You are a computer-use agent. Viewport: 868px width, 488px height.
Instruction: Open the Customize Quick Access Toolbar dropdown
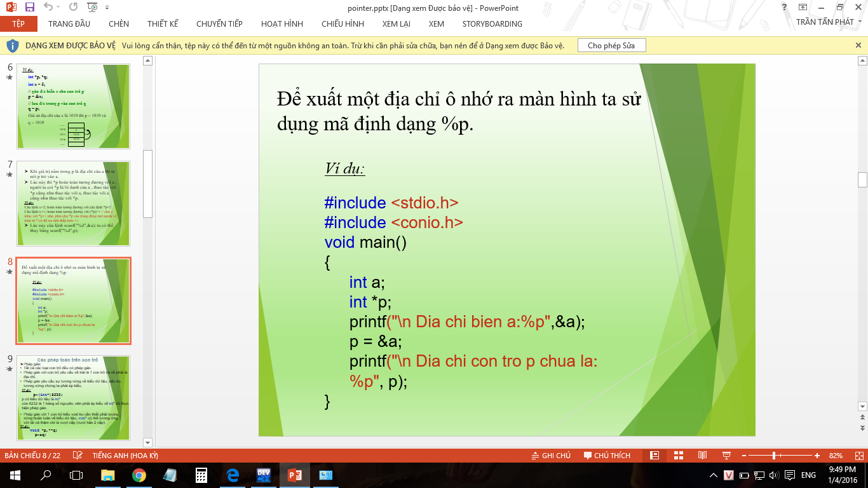click(x=107, y=8)
